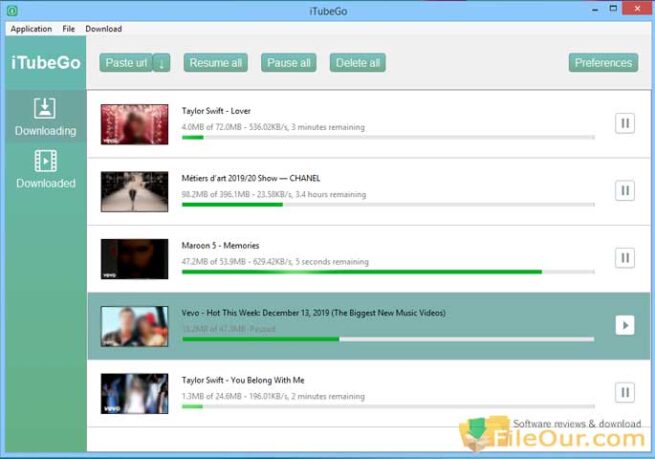Select the title "Maroon 5 - Memories"

click(x=220, y=246)
